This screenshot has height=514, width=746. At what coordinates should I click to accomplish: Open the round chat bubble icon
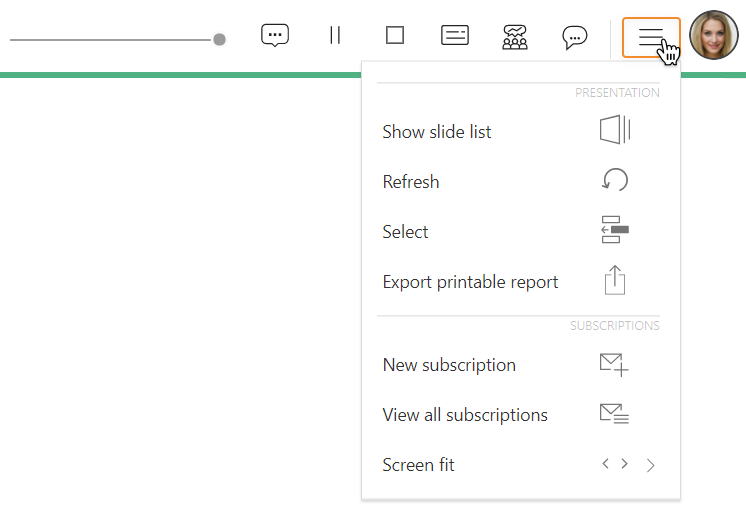(x=575, y=37)
